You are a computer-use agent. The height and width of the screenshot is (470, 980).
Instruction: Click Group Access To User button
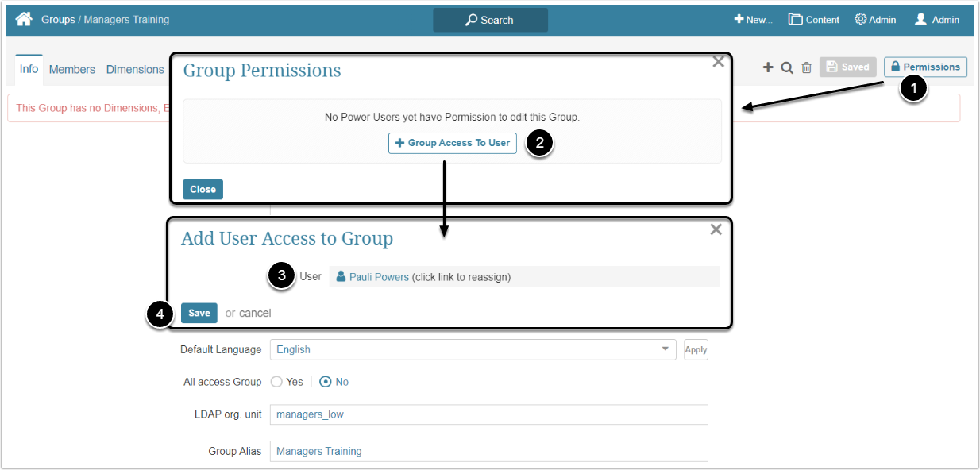click(453, 143)
